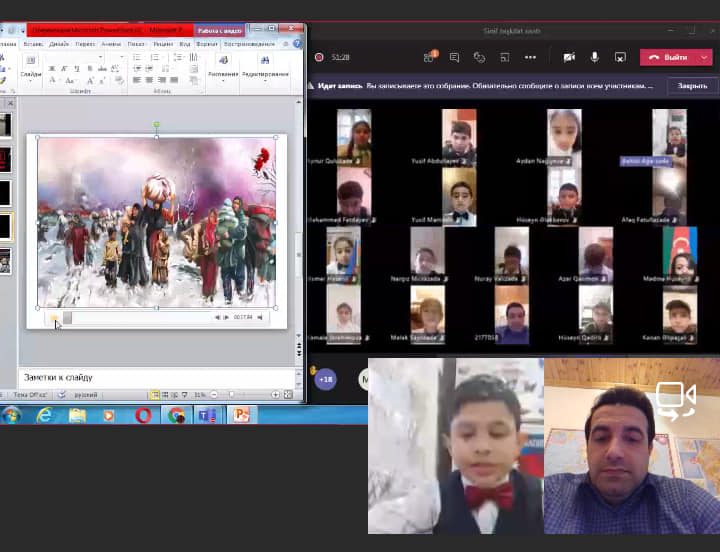The width and height of the screenshot is (720, 552).
Task: Open the Teams rooms/share view icon
Action: (505, 57)
